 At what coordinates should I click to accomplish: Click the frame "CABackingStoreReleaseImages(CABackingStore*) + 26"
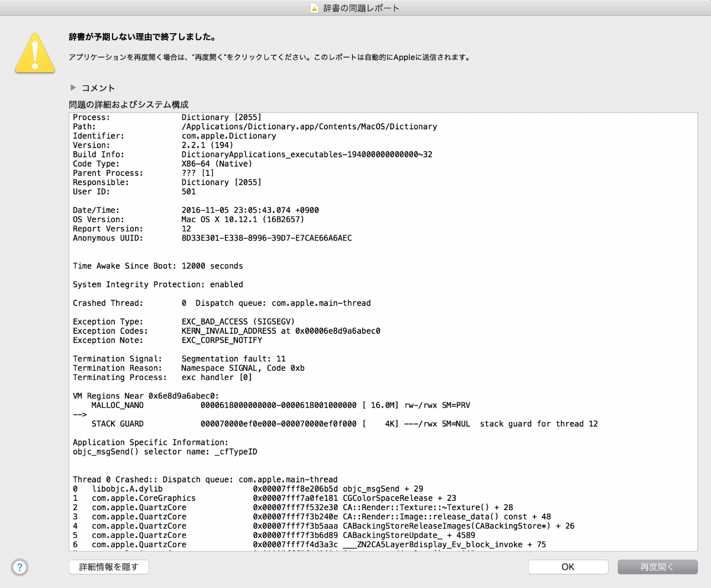pos(458,526)
